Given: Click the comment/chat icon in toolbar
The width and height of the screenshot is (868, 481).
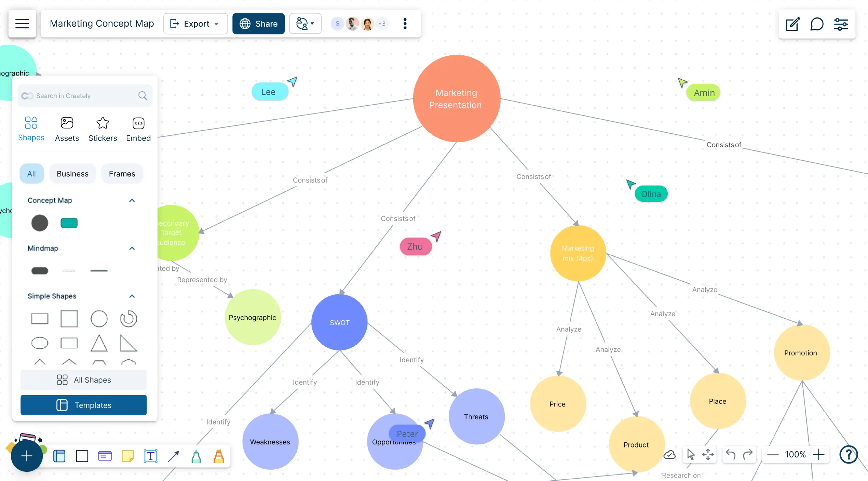Looking at the screenshot, I should (817, 24).
